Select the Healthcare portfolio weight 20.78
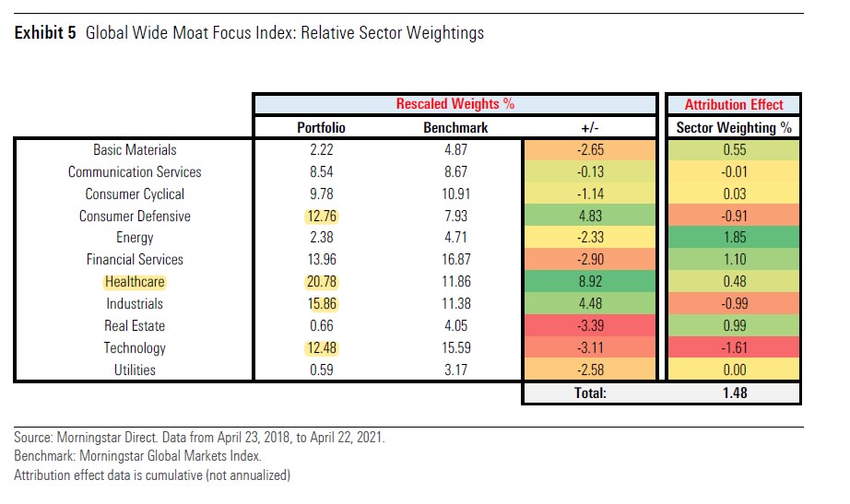This screenshot has height=504, width=850. click(321, 282)
